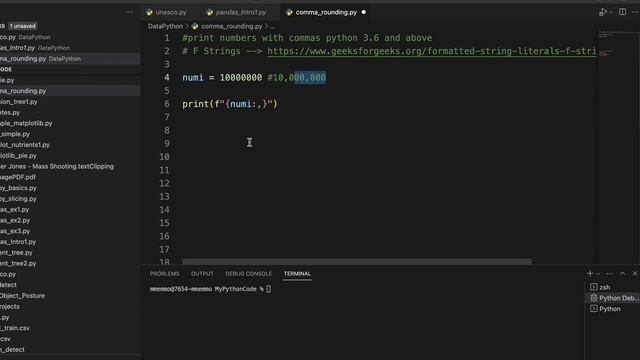Screen dimensions: 640x360
Task: Open ion_tree1.py in the explorer
Action: (x=19, y=102)
